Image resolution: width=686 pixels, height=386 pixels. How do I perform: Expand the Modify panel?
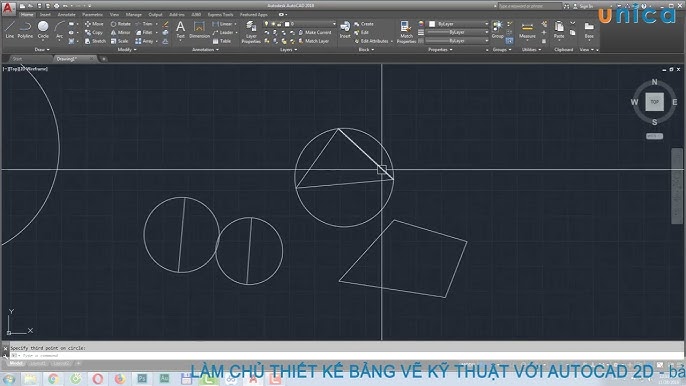(127, 50)
